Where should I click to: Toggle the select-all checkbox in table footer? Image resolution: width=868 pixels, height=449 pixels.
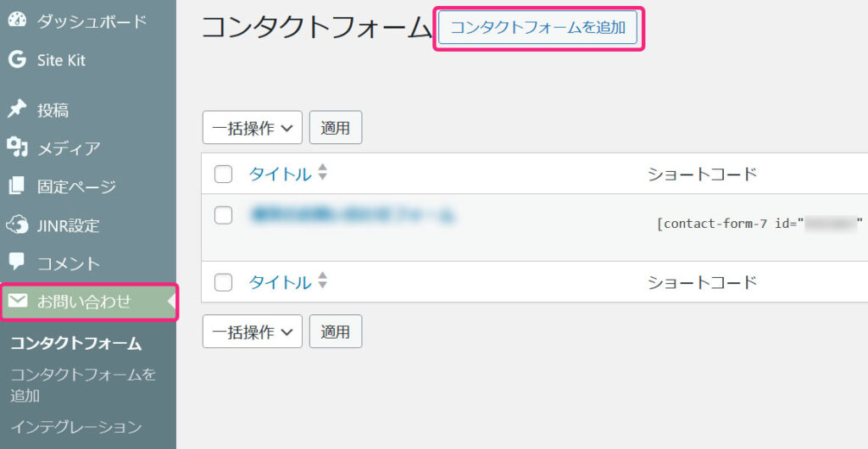[223, 283]
